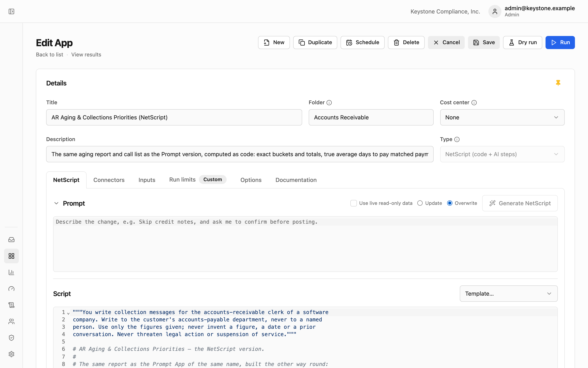Open the shield check icon in sidebar
This screenshot has height=368, width=588.
11,338
